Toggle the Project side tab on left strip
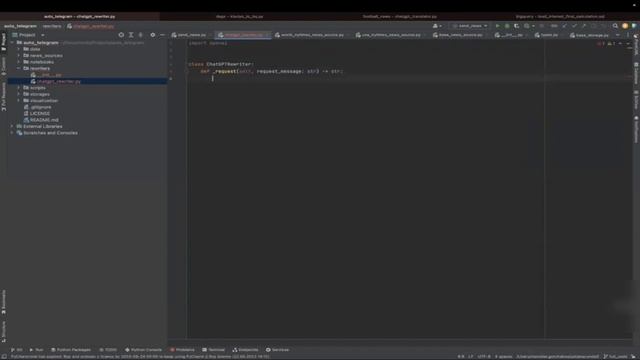 [x=4, y=42]
